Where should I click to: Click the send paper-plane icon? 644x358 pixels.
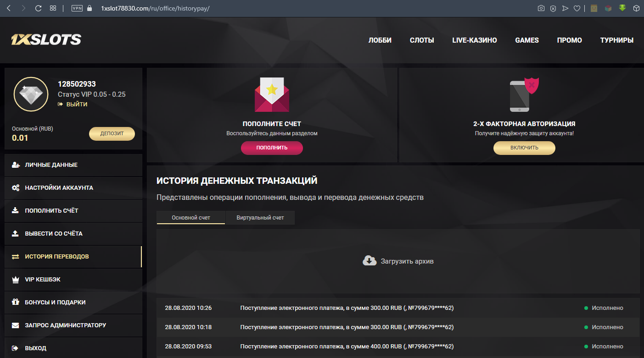click(566, 8)
